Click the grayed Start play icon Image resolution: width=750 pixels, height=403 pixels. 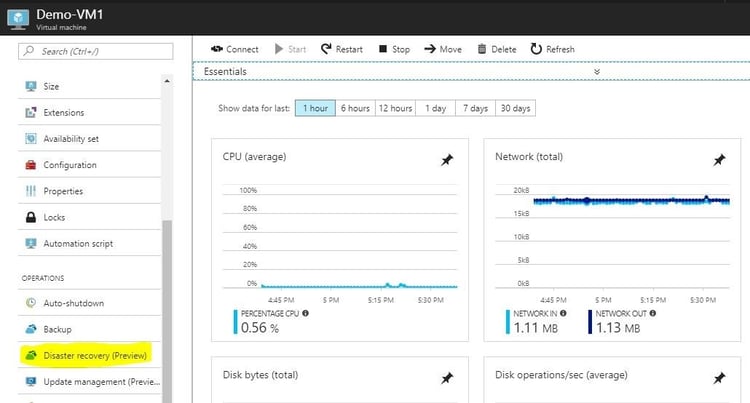pos(279,49)
